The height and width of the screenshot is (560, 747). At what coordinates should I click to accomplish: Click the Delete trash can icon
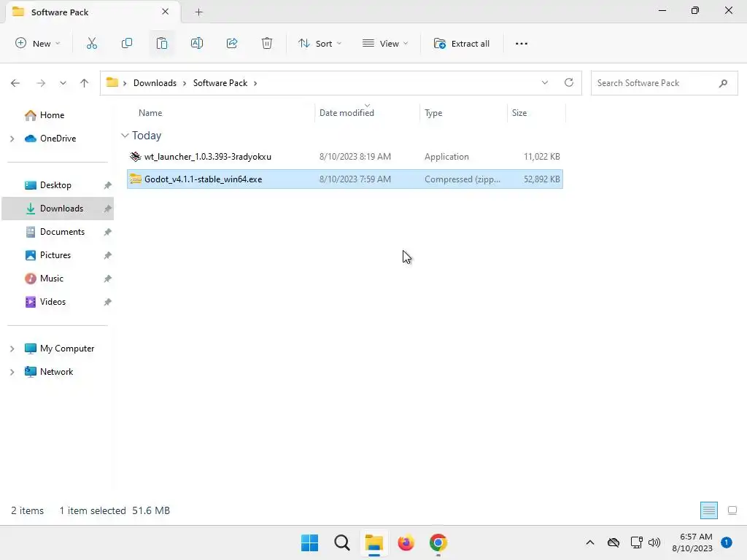267,43
